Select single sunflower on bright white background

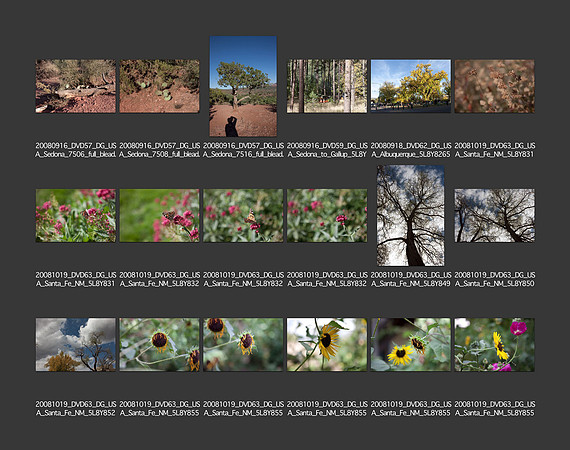(327, 345)
